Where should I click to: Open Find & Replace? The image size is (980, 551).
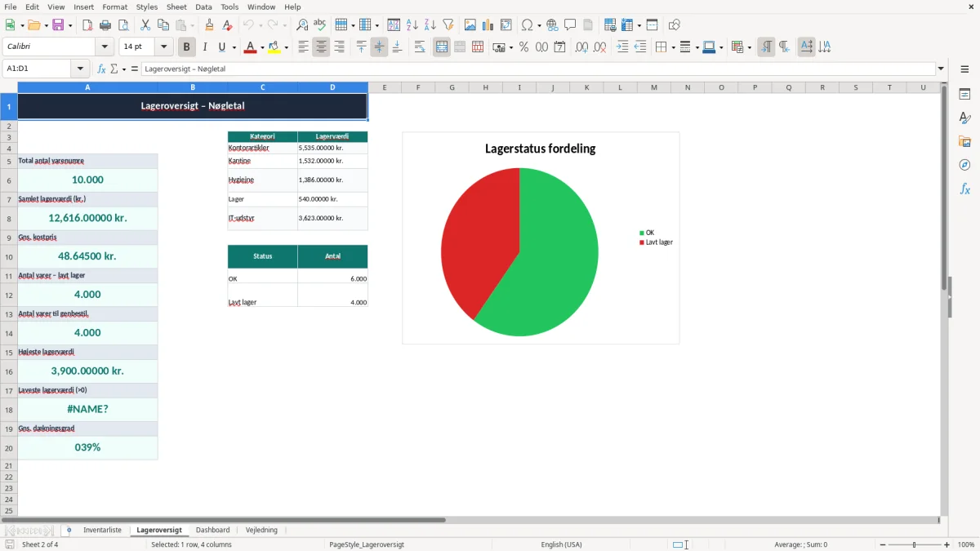[302, 25]
